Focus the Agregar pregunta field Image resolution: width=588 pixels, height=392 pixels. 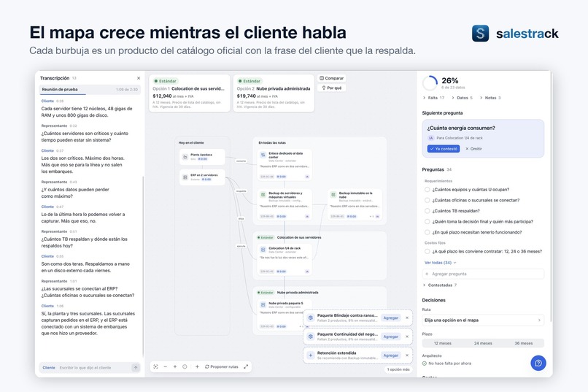pos(483,274)
